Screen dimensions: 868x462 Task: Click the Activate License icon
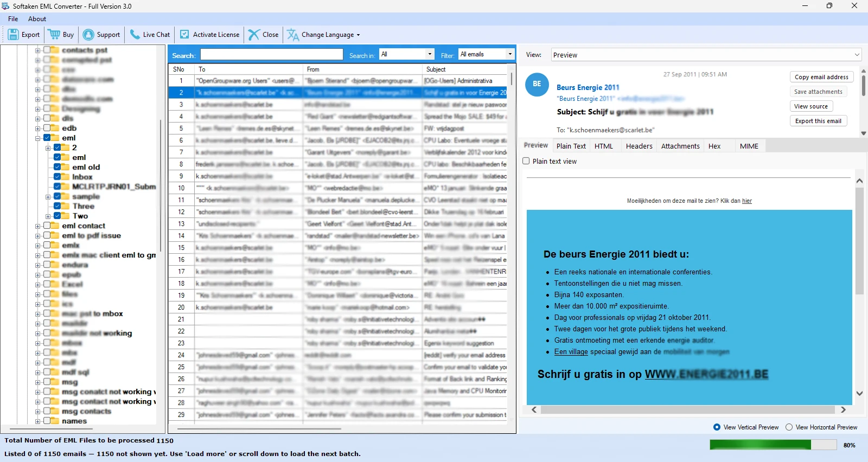(184, 35)
